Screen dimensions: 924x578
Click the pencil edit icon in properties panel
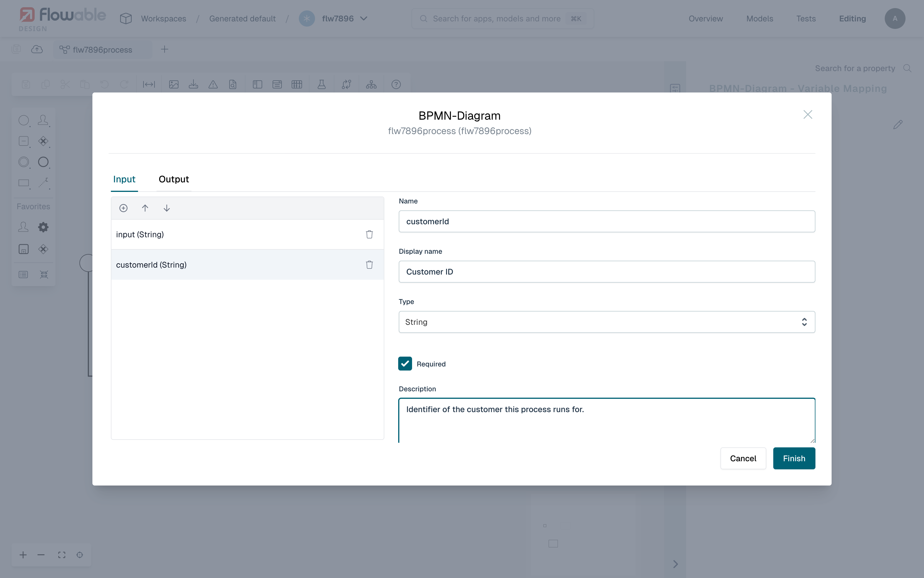coord(898,125)
